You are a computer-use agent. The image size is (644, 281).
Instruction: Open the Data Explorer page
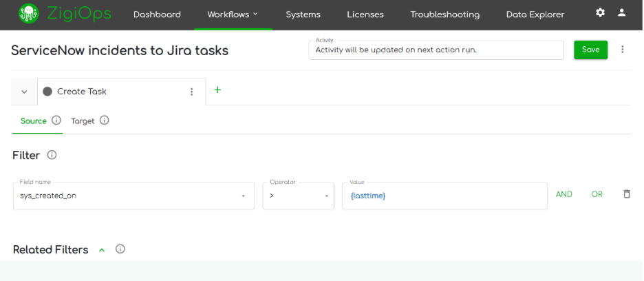(535, 14)
